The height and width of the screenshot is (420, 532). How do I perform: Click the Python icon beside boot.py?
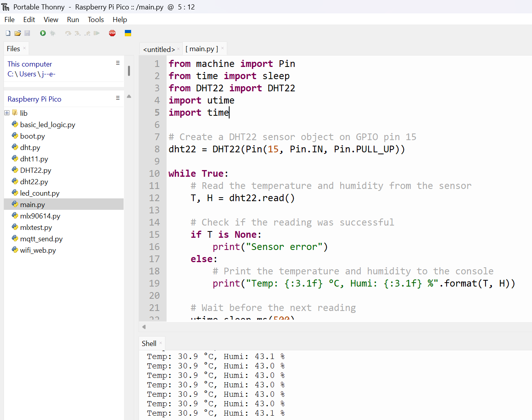coord(15,136)
